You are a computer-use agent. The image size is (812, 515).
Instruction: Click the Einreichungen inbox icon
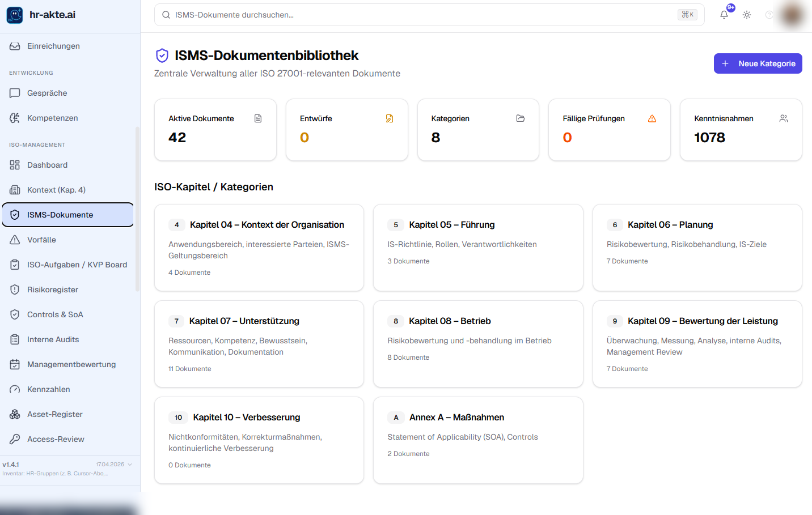(x=15, y=46)
